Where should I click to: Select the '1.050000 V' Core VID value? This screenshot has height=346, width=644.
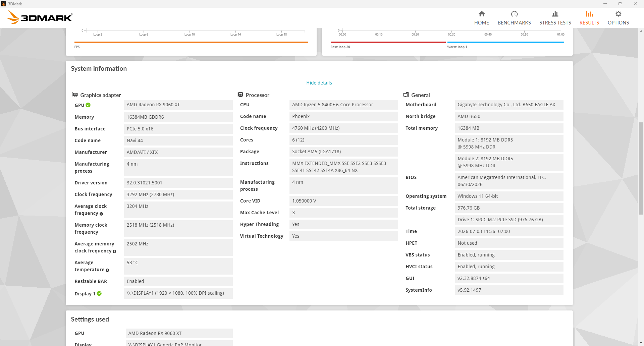click(344, 201)
